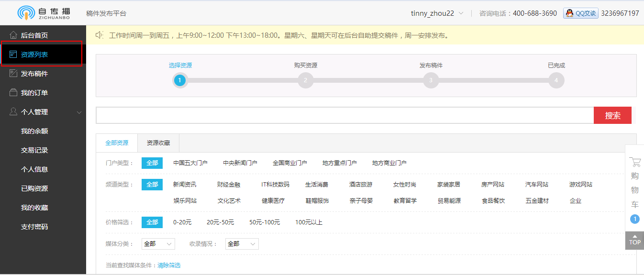Select the 0-20元 price filter
Image resolution: width=644 pixels, height=275 pixels.
click(x=182, y=222)
